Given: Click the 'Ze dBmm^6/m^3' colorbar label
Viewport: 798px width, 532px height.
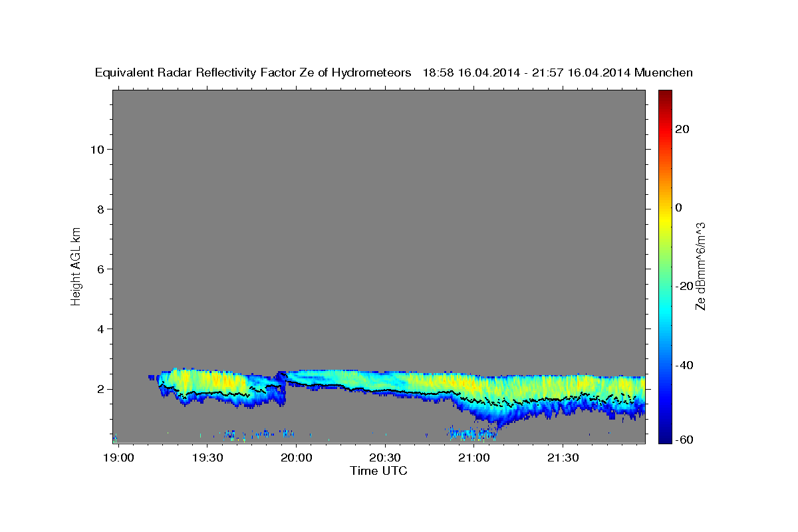Looking at the screenshot, I should [700, 266].
